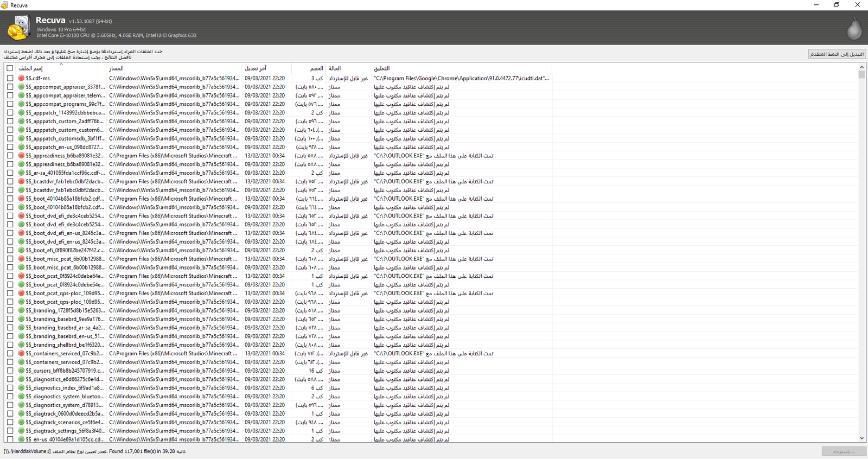The width and height of the screenshot is (868, 459).
Task: Click the Recuva hard-hat drive logo
Action: (18, 28)
